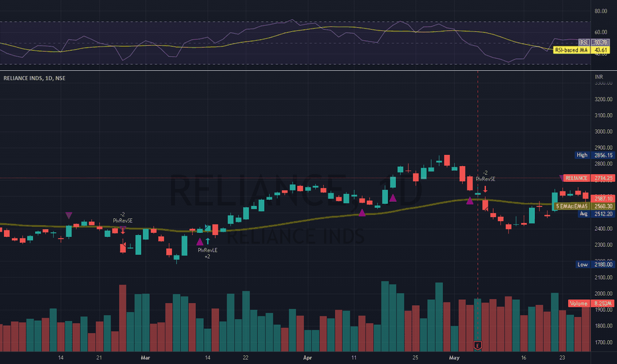Open the INR currency selector on the price axis
617x364 pixels.
[x=599, y=77]
